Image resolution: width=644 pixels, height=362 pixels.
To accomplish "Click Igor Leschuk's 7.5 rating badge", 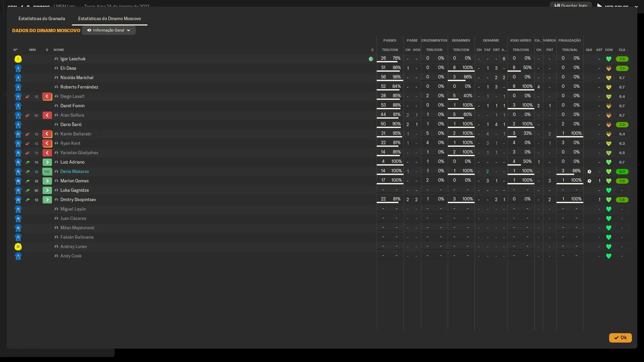I will tap(622, 59).
